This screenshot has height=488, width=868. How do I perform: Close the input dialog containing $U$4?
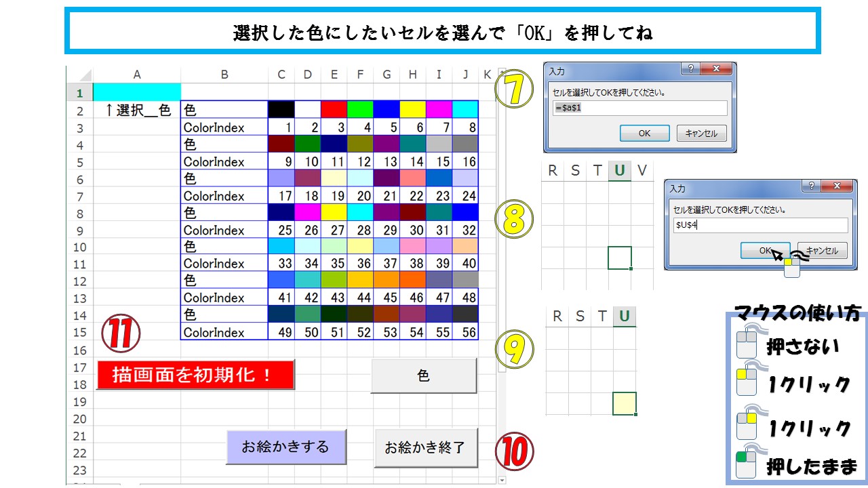click(x=837, y=186)
